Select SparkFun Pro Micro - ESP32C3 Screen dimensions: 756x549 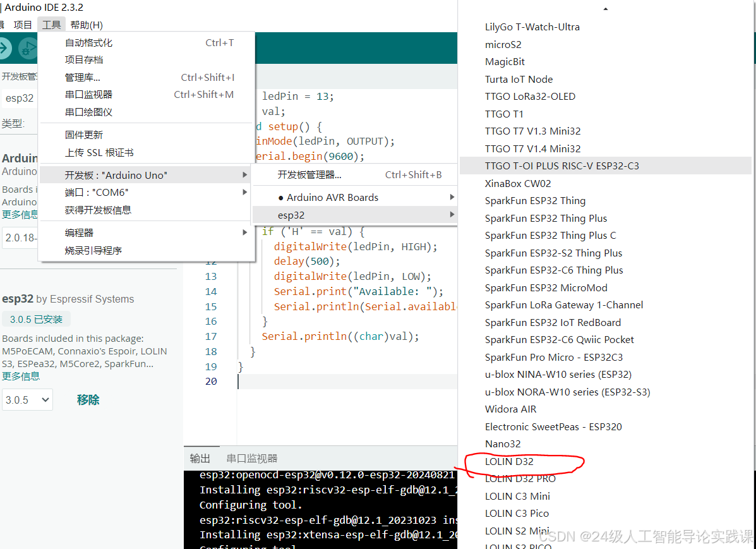pos(605,357)
